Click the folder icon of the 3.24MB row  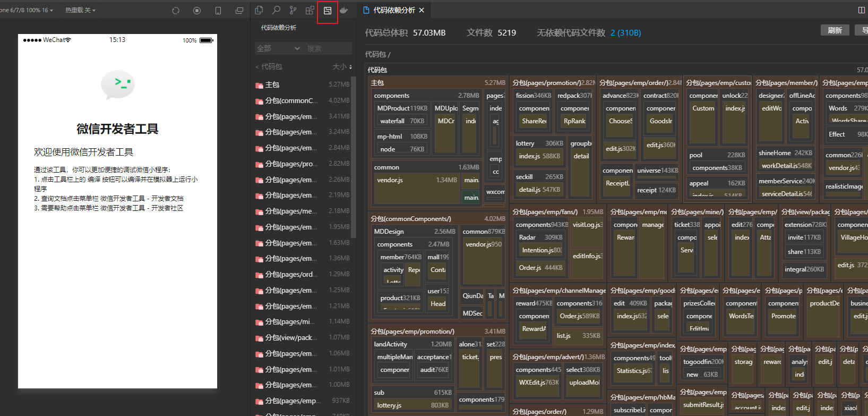click(260, 132)
